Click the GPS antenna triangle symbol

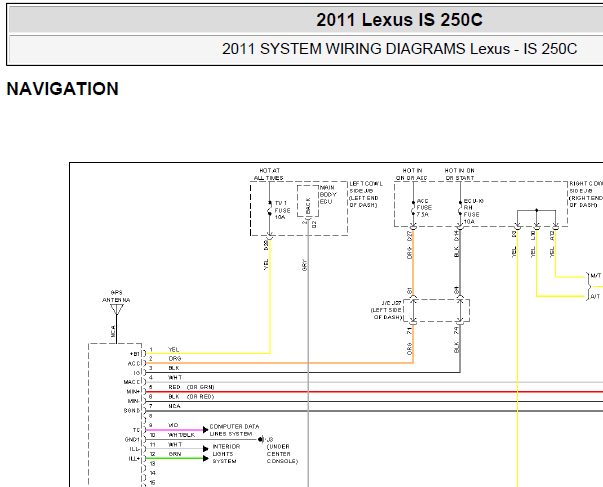117,309
